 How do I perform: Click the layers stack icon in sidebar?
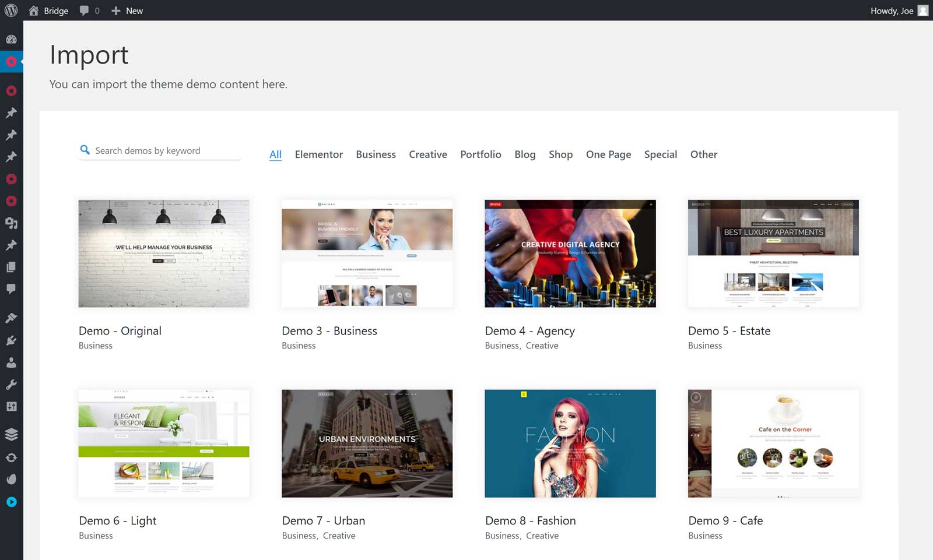11,434
